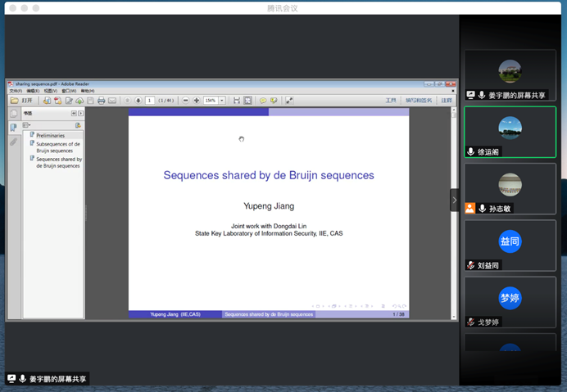Open the zoom percentage dropdown
Image resolution: width=567 pixels, height=392 pixels.
point(222,101)
